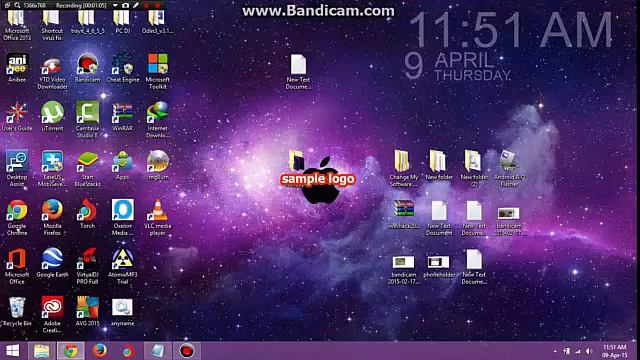Click the Bandicam screenshot camera icon
Image resolution: width=640 pixels, height=360 pixels.
click(125, 5)
